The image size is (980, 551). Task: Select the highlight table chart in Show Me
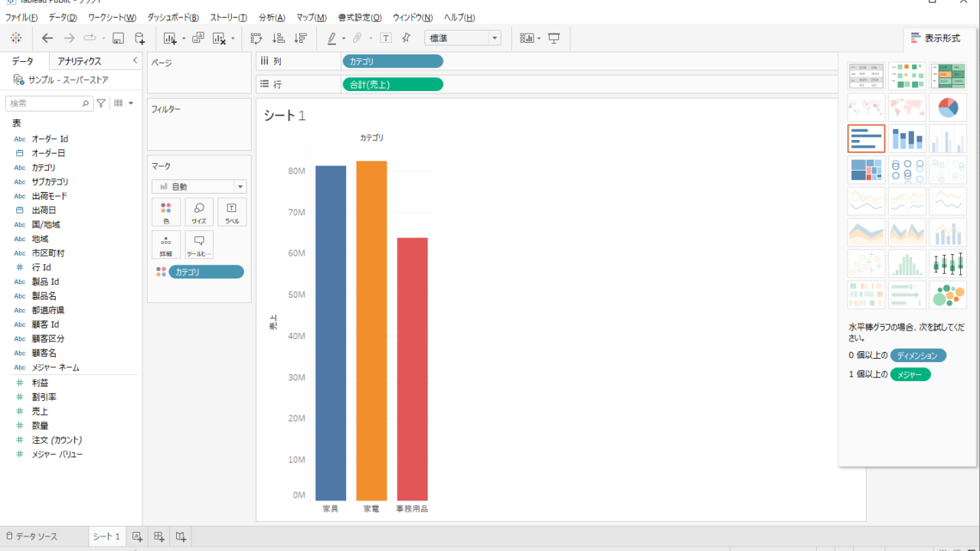(x=948, y=77)
